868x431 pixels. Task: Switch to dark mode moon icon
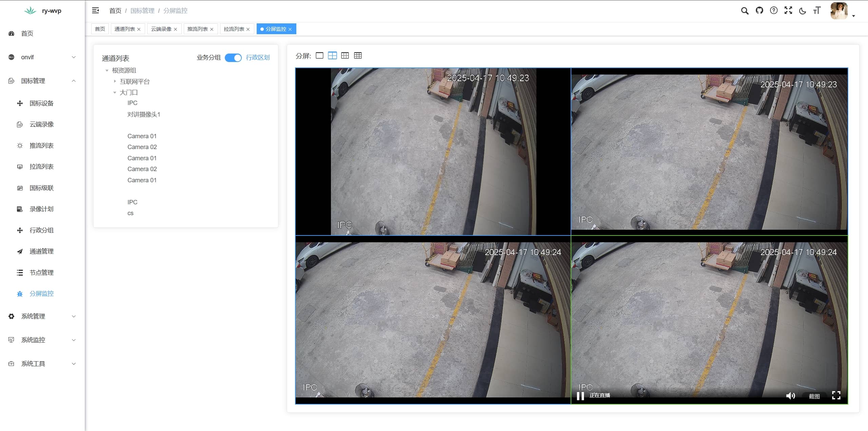[x=803, y=11]
